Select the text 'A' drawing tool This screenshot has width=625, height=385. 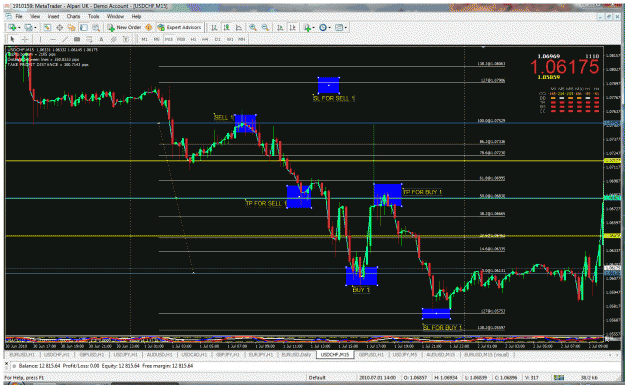[101, 39]
